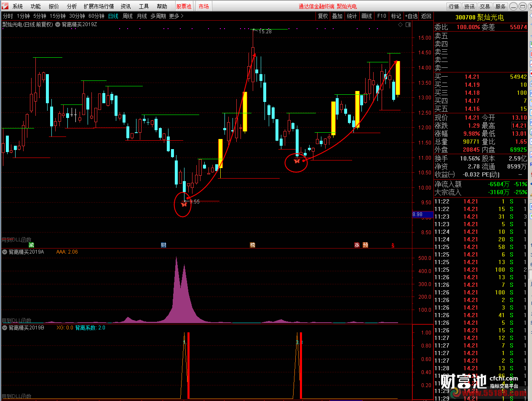Click the 总量 value 90771
The width and height of the screenshot is (532, 401).
coord(472,142)
